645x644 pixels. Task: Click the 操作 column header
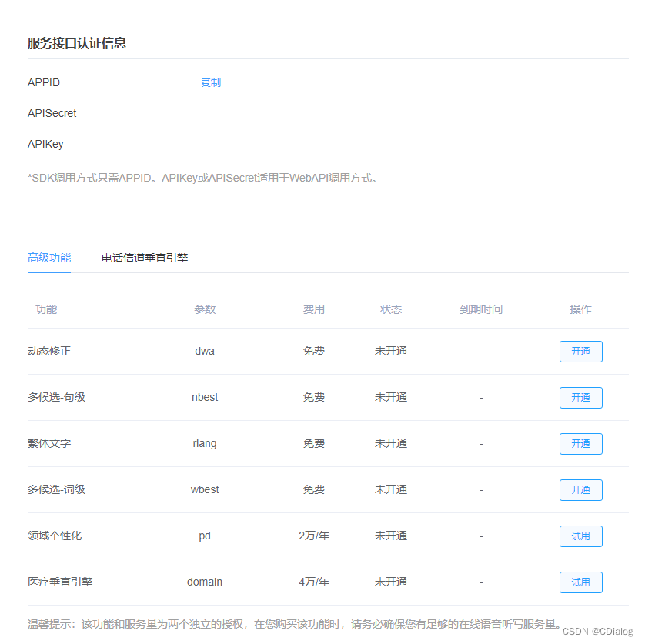[580, 309]
